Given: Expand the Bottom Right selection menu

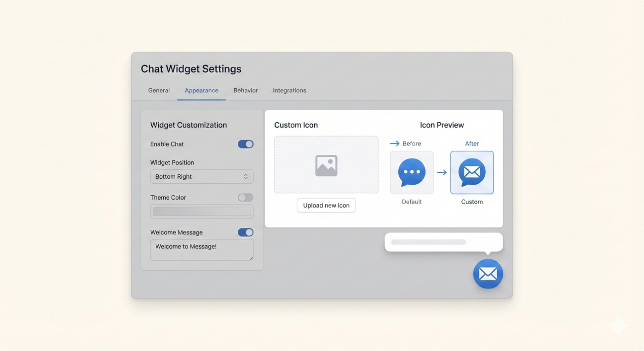Looking at the screenshot, I should click(201, 176).
